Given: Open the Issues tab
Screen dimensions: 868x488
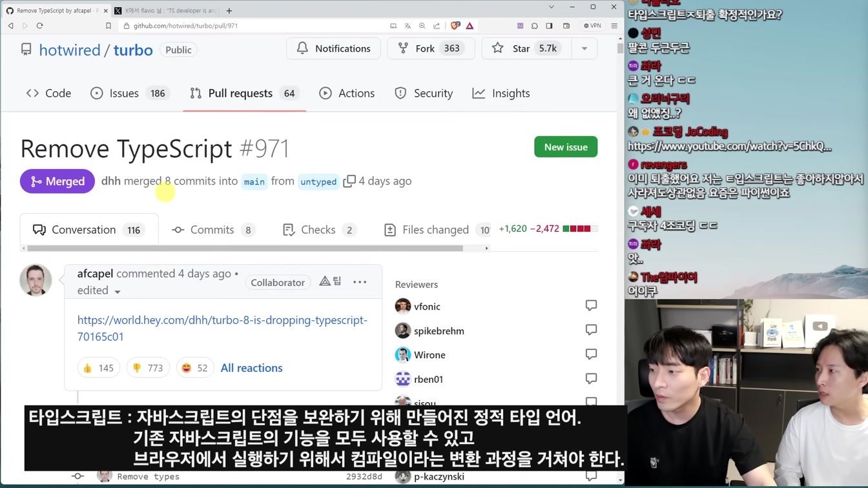Looking at the screenshot, I should [x=130, y=93].
